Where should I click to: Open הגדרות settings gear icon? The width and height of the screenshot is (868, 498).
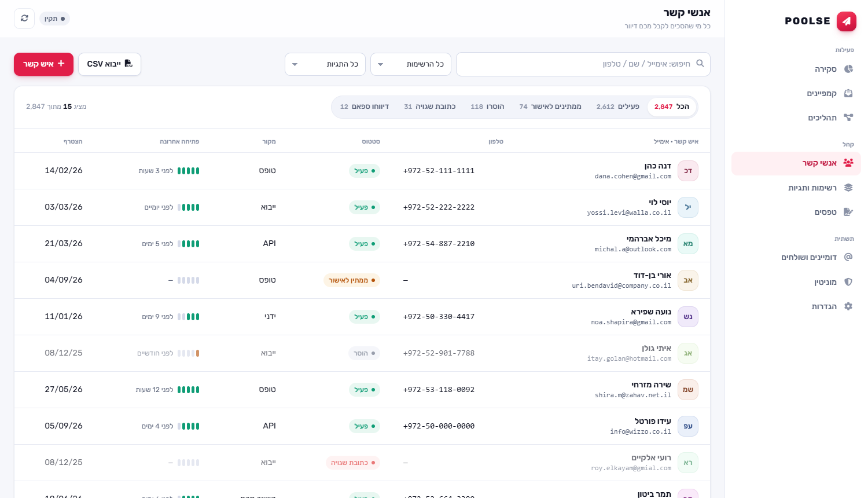(848, 306)
